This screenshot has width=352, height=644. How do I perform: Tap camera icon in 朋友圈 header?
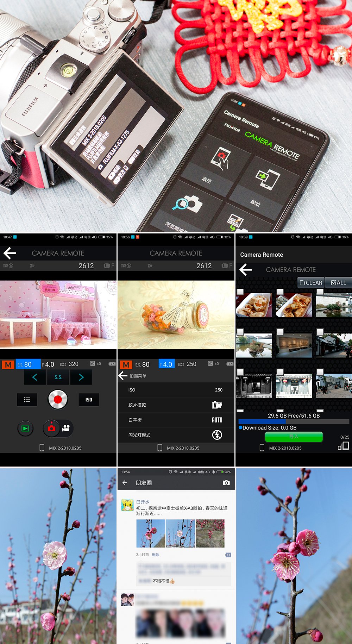click(226, 483)
